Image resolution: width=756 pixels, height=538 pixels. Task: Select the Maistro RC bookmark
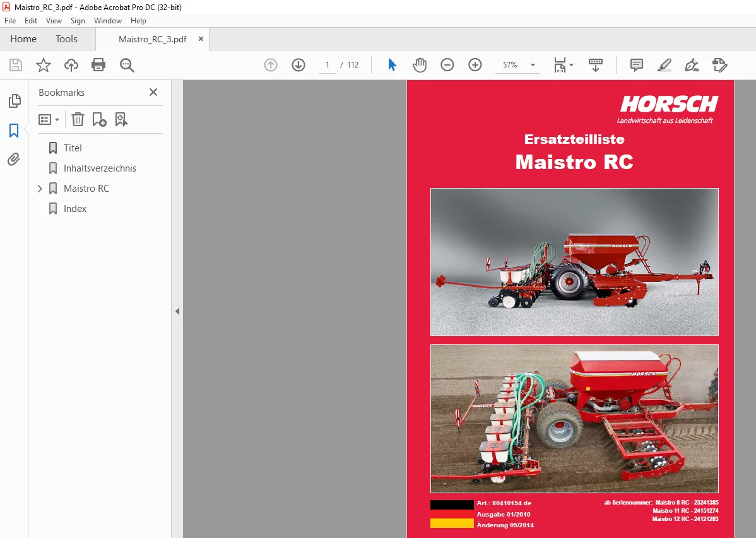click(86, 189)
